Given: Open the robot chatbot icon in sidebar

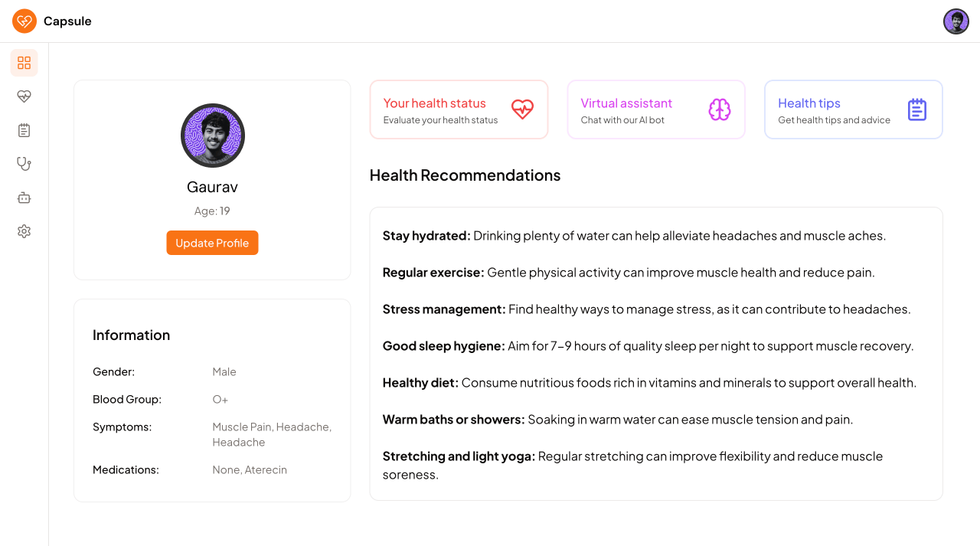Looking at the screenshot, I should click(24, 198).
